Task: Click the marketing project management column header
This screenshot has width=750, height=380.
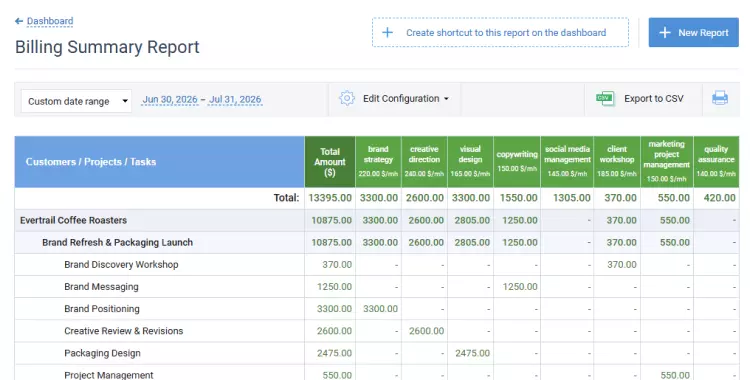Action: 666,162
